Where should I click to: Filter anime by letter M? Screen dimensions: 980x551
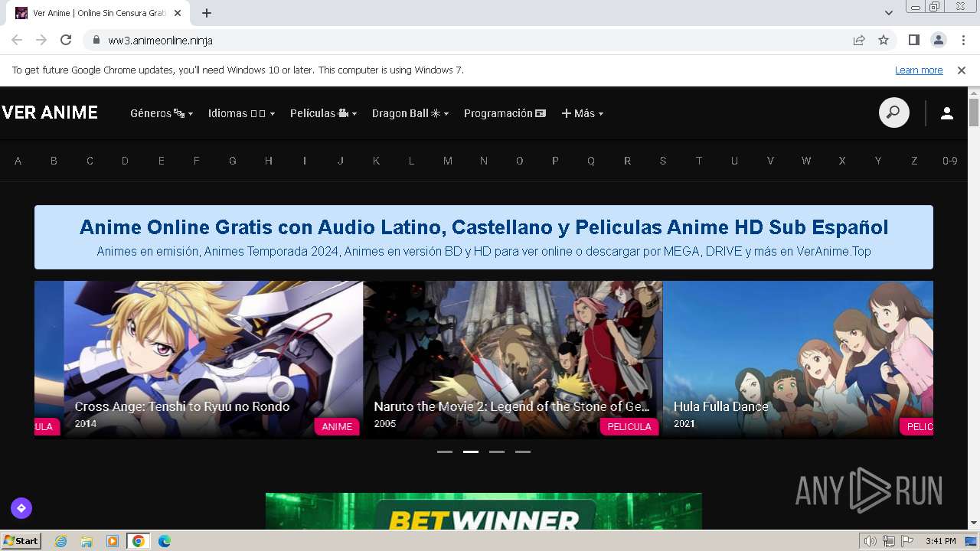pos(448,161)
